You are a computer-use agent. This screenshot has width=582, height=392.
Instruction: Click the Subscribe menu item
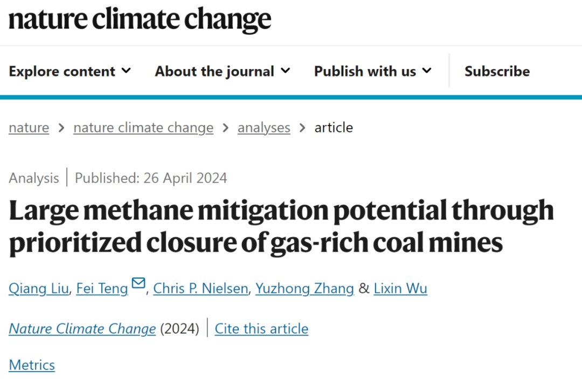click(x=497, y=72)
